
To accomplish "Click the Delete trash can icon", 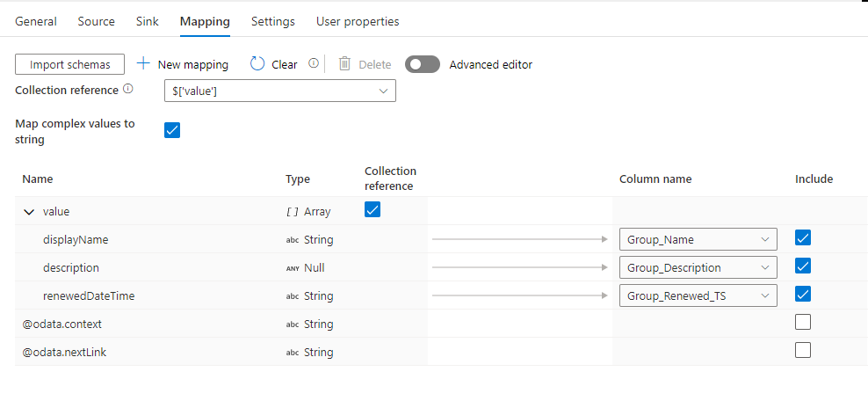I will pyautogui.click(x=345, y=64).
